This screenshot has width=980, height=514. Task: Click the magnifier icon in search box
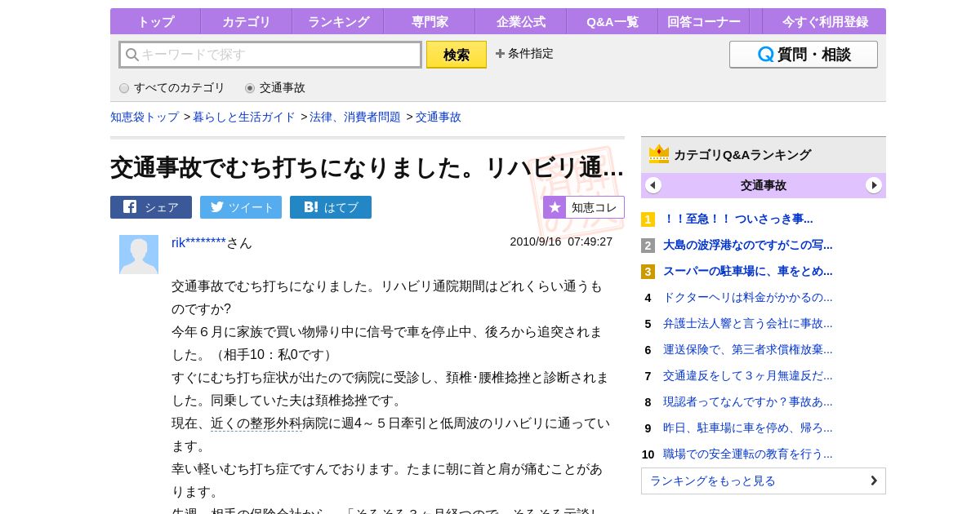[131, 55]
